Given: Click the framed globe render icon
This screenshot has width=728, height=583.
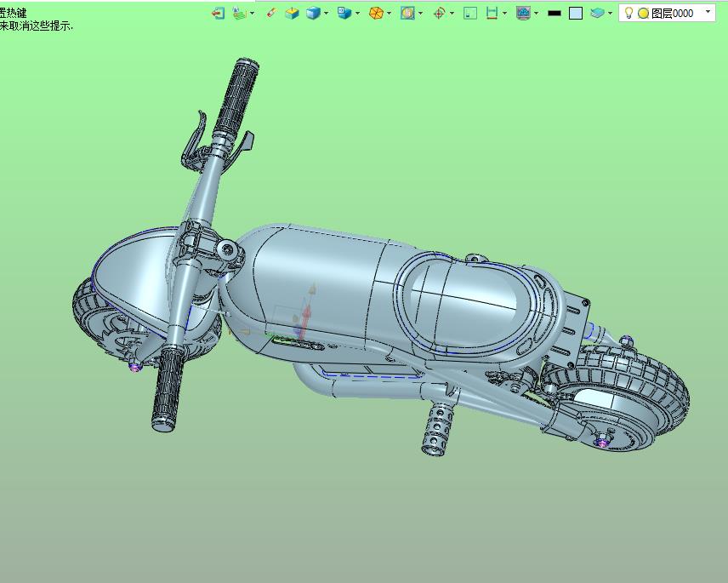Looking at the screenshot, I should (x=407, y=13).
